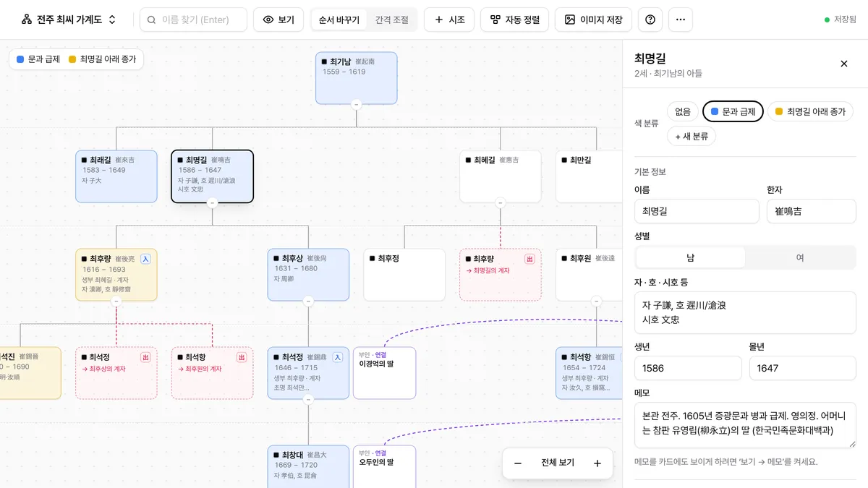Screen dimensions: 868x488
Task: Choose 없음 in the color classification
Action: click(683, 111)
